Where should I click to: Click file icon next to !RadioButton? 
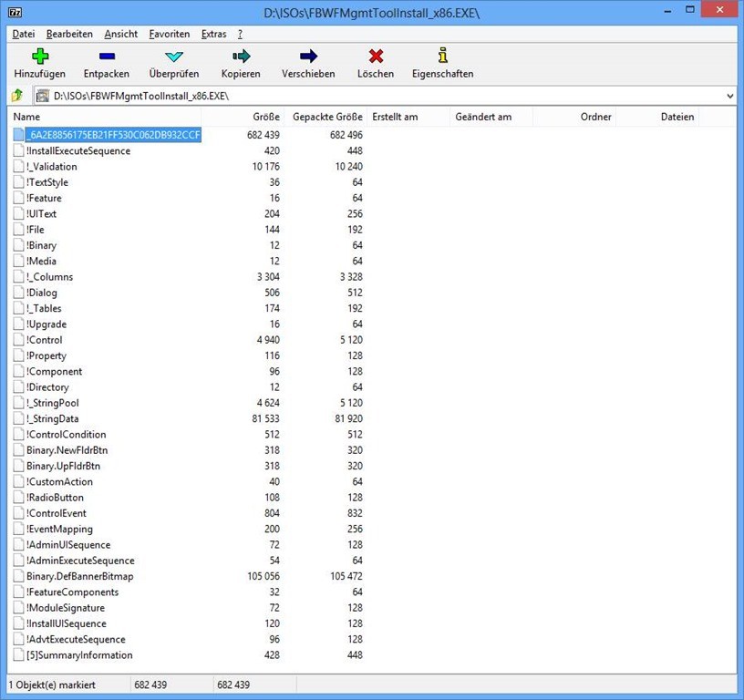18,498
